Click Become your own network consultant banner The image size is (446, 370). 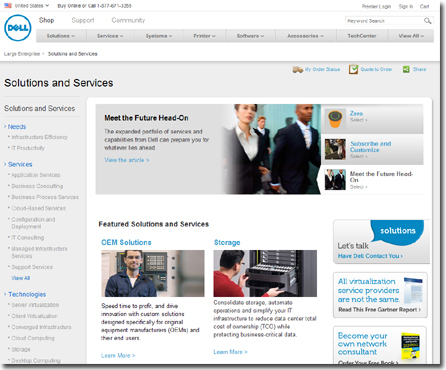[x=380, y=345]
